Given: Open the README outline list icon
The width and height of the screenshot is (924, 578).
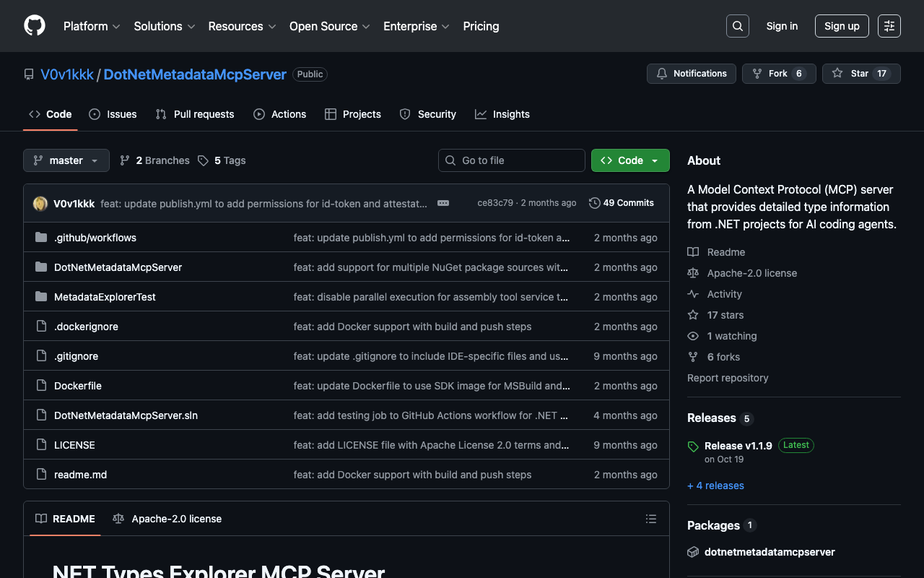Looking at the screenshot, I should 650,519.
